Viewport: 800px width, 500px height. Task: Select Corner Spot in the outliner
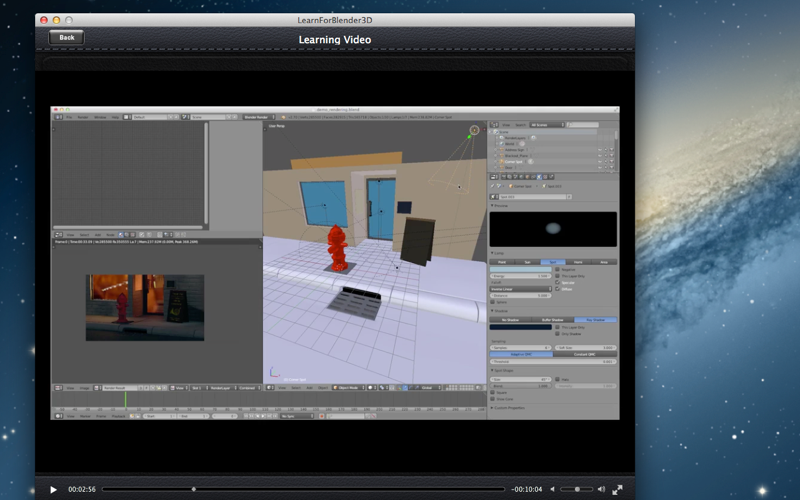point(514,162)
